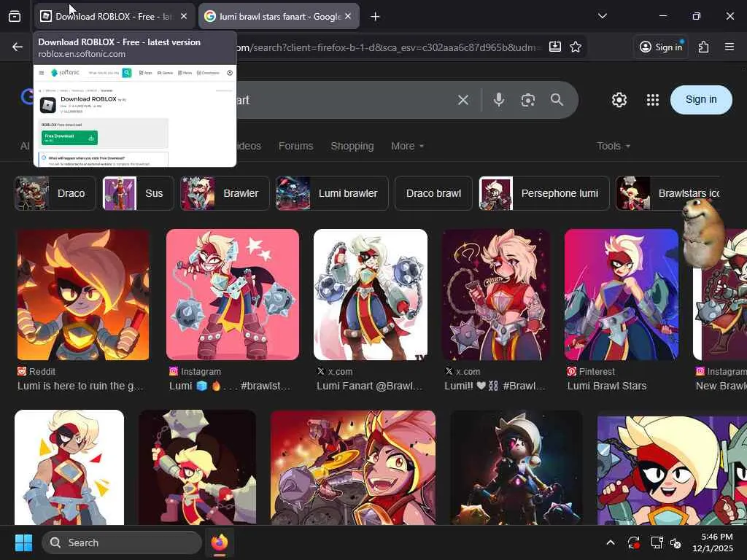
Task: Click the Firefox taskbar icon
Action: (220, 542)
